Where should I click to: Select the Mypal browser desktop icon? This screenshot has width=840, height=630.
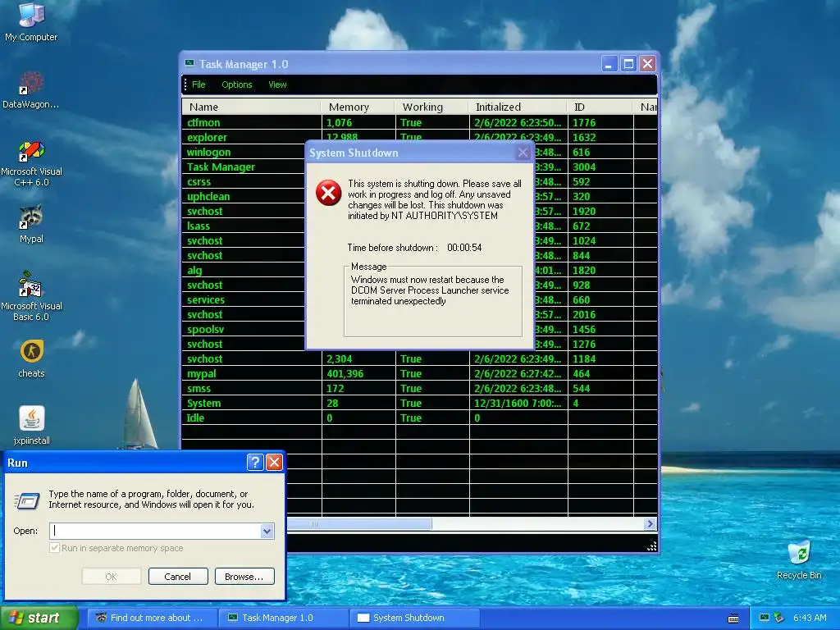pyautogui.click(x=31, y=224)
